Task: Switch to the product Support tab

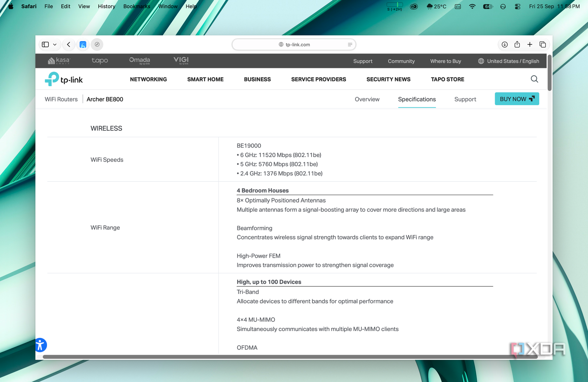Action: 465,99
